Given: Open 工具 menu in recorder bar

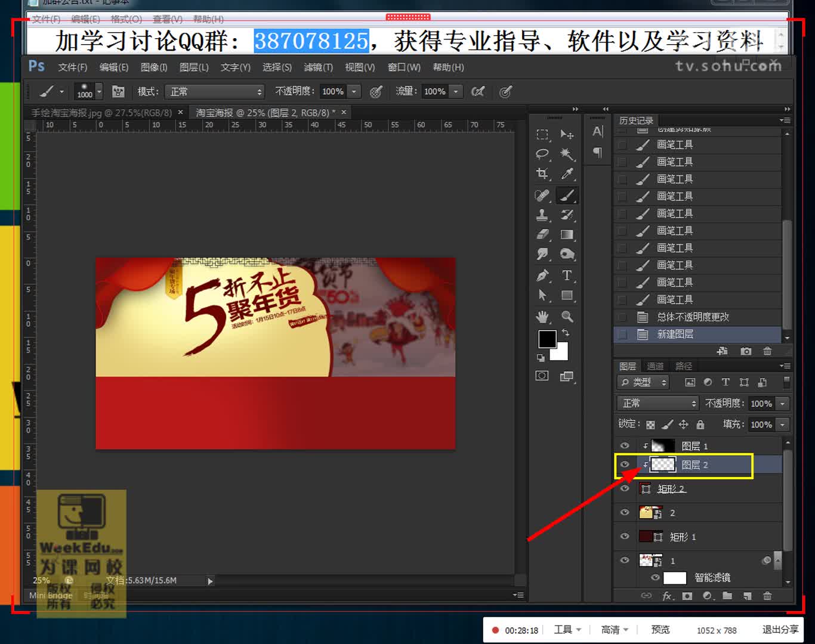Looking at the screenshot, I should tap(567, 630).
